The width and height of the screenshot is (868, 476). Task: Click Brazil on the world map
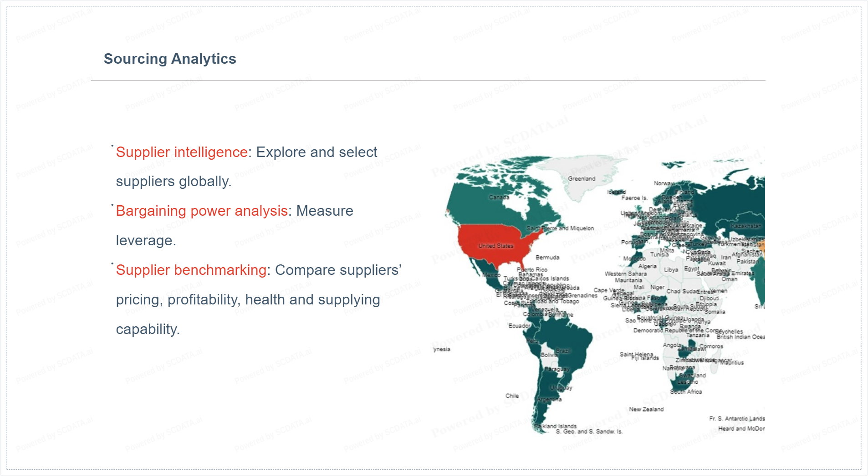point(563,351)
